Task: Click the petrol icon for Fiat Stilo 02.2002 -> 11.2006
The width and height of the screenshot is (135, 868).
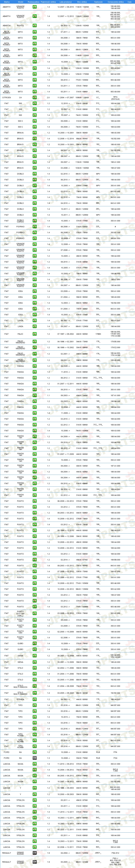Action: [35, 668]
